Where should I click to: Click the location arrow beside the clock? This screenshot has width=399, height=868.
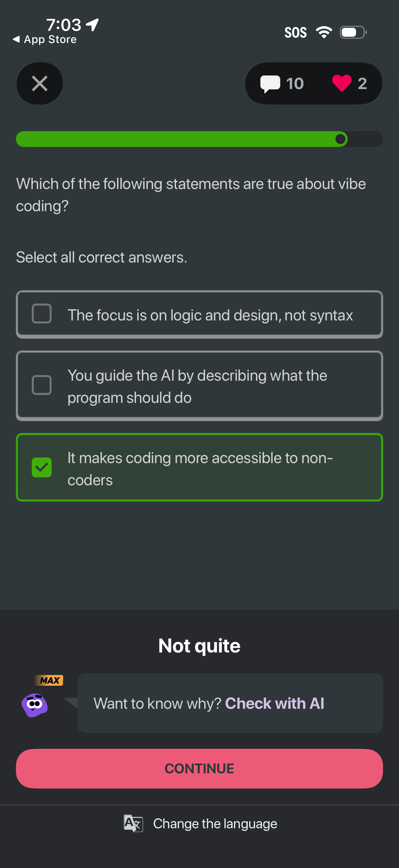click(x=92, y=24)
